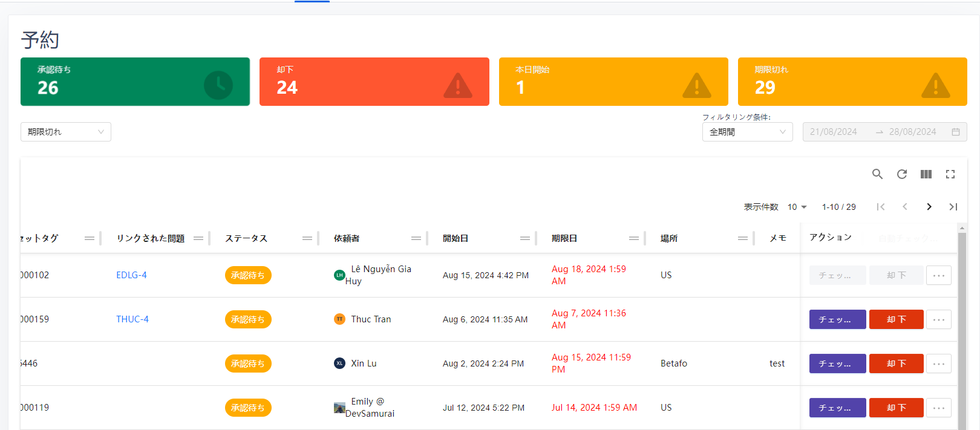Click チェッ... button for Emily @ DevSamurai
Viewport: 980px width, 430px height.
(837, 408)
